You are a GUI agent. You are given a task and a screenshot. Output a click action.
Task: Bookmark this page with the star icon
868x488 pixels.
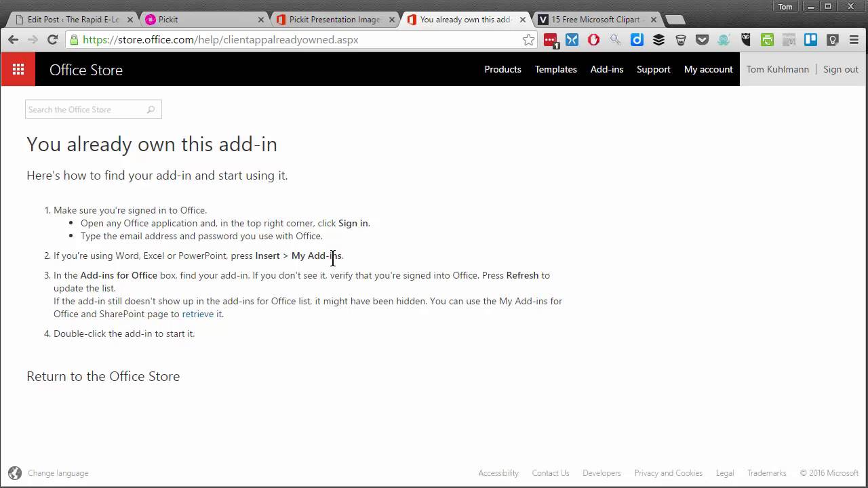click(x=528, y=40)
